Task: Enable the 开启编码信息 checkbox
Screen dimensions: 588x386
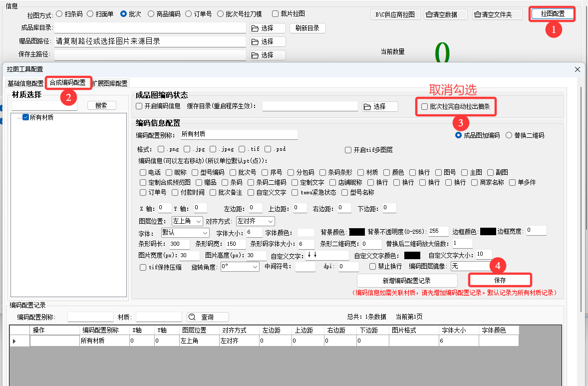Action: [x=139, y=106]
